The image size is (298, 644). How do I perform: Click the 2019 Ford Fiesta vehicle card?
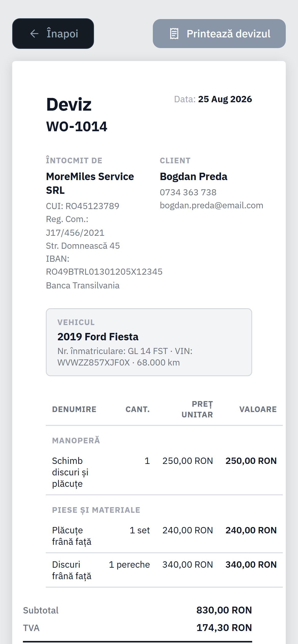[x=149, y=342]
